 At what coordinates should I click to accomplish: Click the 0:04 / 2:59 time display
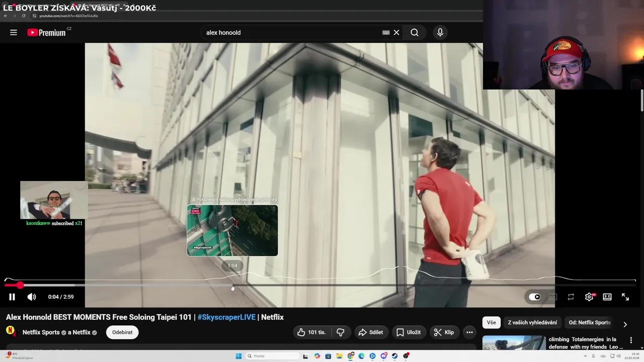click(x=61, y=297)
